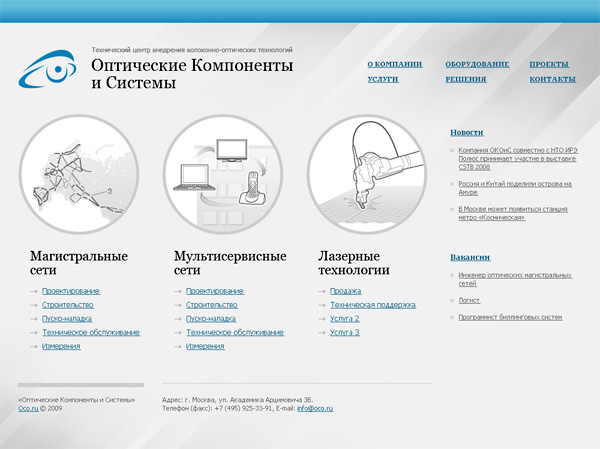Navigate to «Контакты» page

[552, 78]
